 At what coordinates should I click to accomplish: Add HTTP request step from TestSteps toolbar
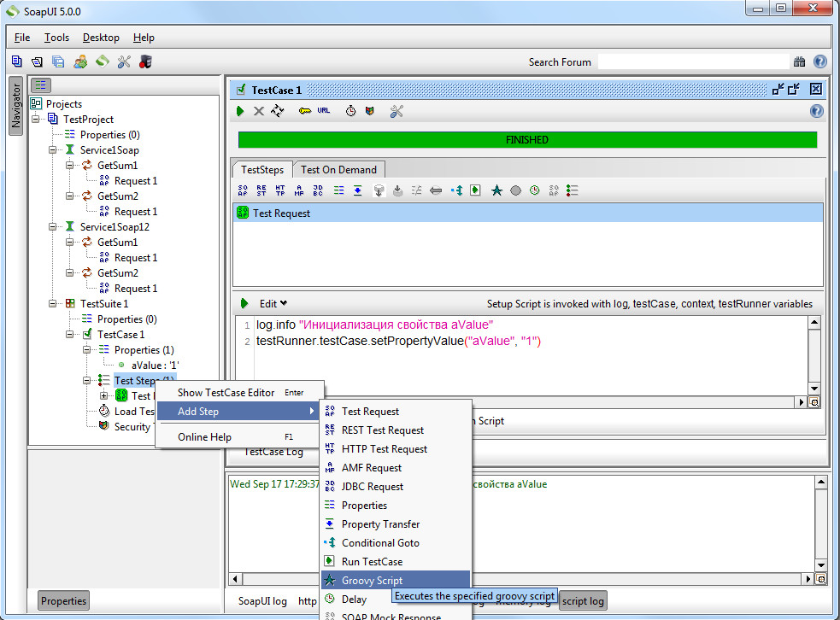click(280, 190)
